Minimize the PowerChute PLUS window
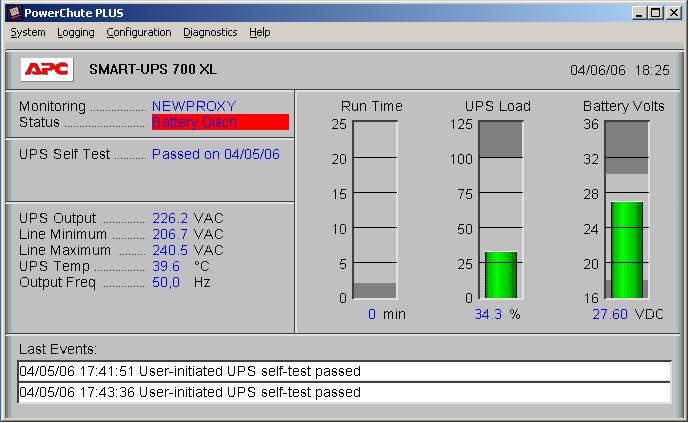 tap(639, 13)
